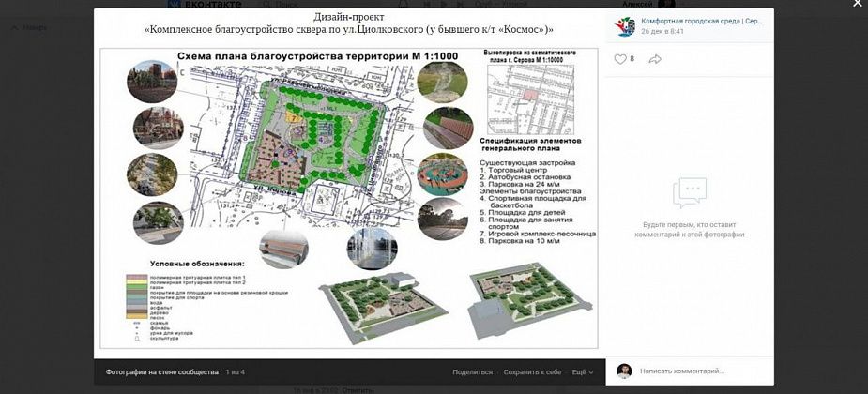This screenshot has width=868, height=394.
Task: Click the Поделиться button
Action: pyautogui.click(x=472, y=372)
